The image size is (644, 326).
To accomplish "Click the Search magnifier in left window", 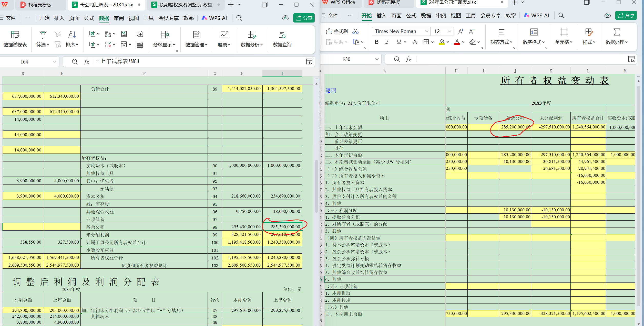I will click(239, 18).
